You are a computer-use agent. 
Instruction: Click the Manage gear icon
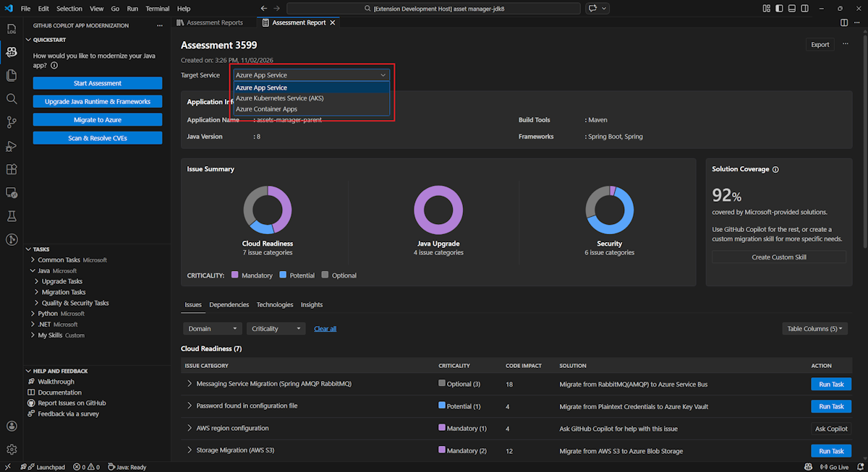(11, 449)
